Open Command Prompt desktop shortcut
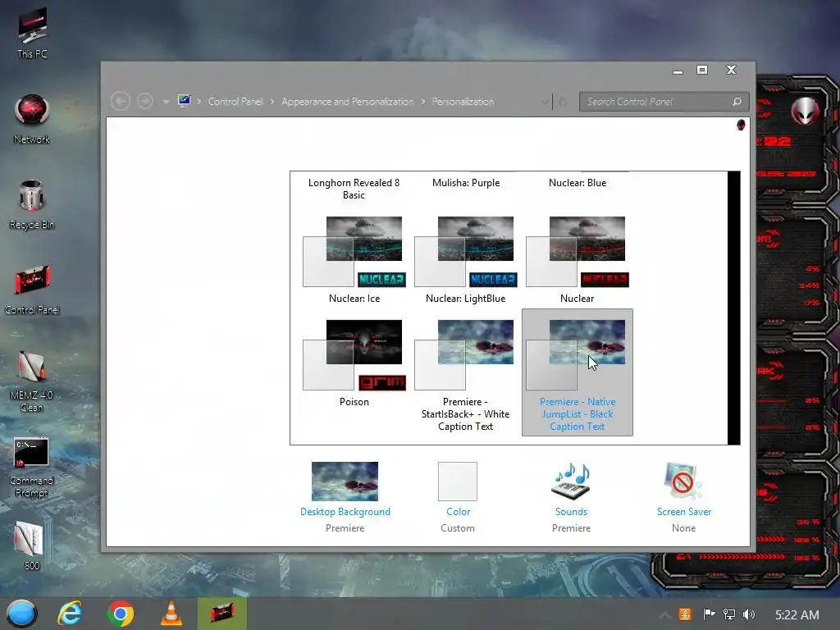The height and width of the screenshot is (630, 840). tap(32, 467)
